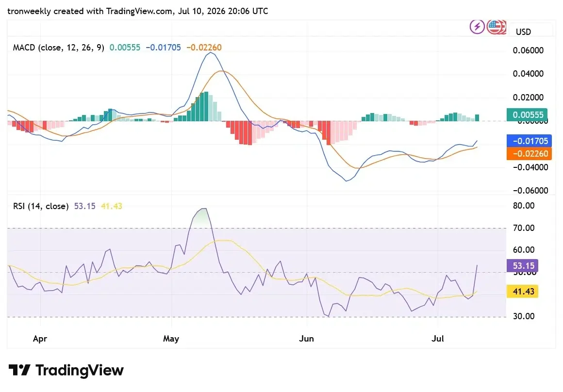The height and width of the screenshot is (392, 563).
Task: Click MACD line value −0.01705 in legend
Action: tap(164, 48)
